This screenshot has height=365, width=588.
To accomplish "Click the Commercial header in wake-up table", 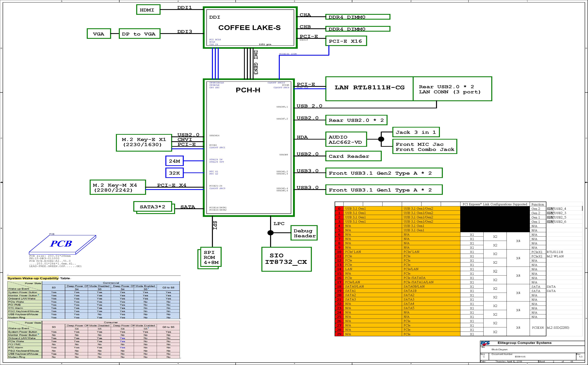I will [111, 283].
